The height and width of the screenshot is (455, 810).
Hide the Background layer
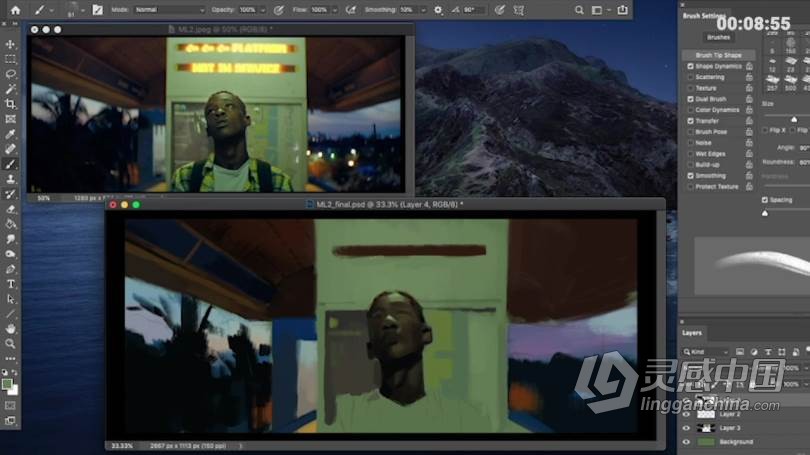click(x=687, y=442)
